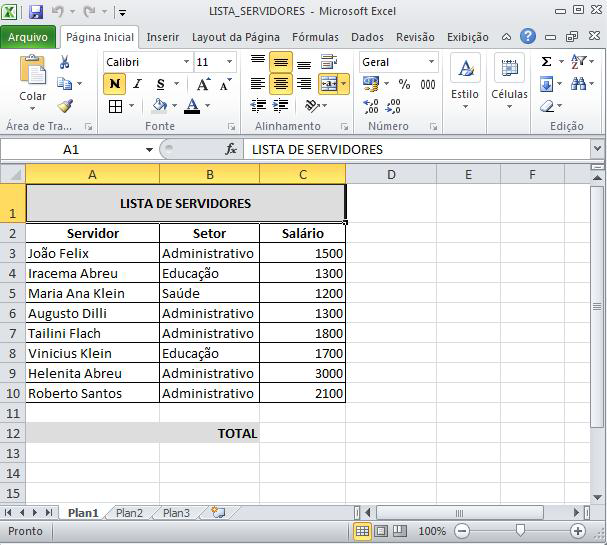Expand the formula bar chevron

[597, 149]
